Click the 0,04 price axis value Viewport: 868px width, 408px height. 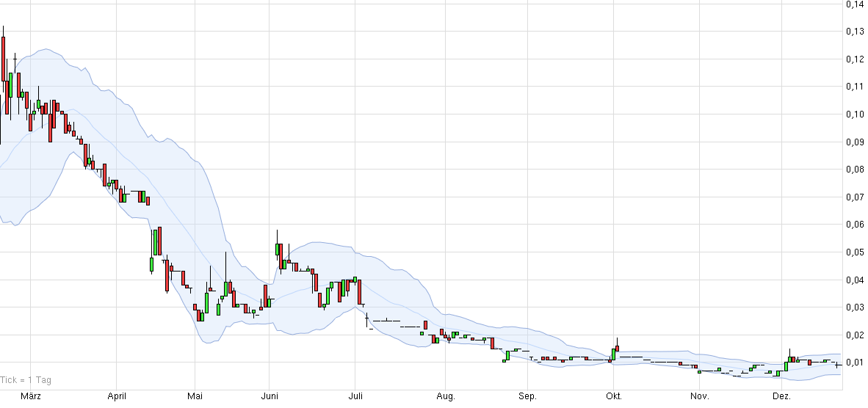856,280
